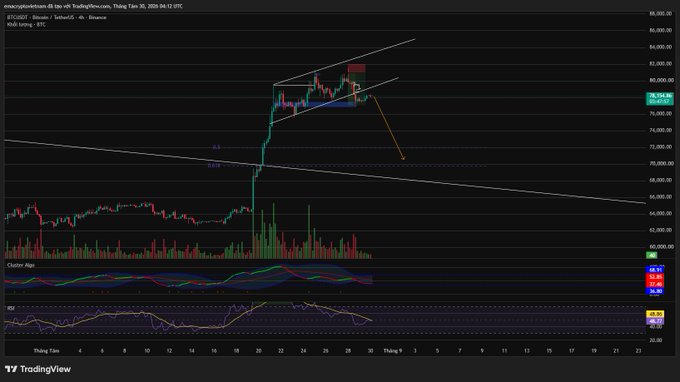Click the 72,000.00 price axis label
This screenshot has height=382, width=680.
(x=661, y=147)
